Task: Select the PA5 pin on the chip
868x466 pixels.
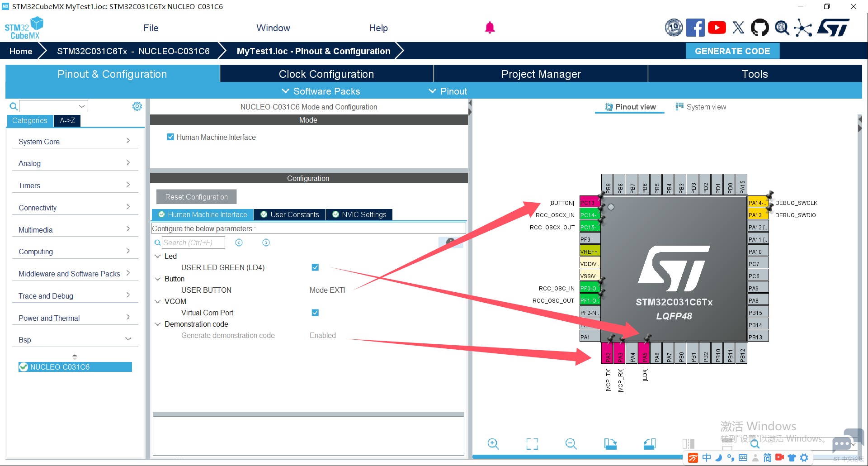Action: 645,353
